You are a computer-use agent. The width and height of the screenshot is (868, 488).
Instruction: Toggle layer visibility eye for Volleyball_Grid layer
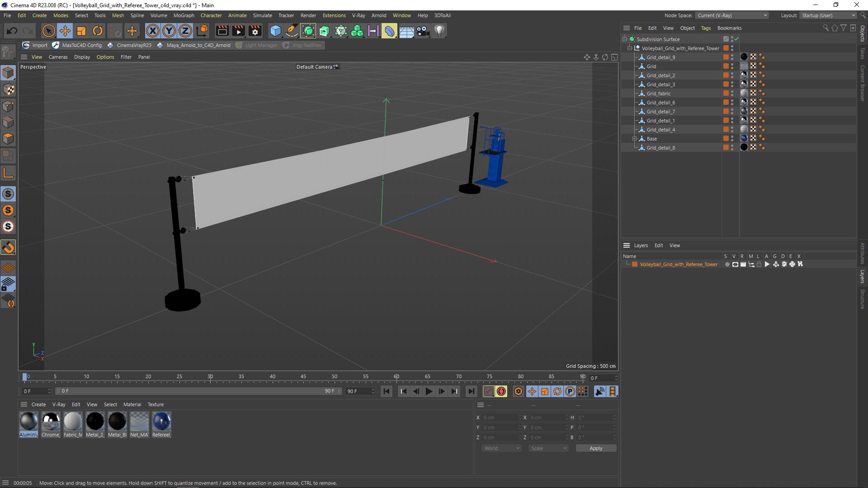pos(735,264)
